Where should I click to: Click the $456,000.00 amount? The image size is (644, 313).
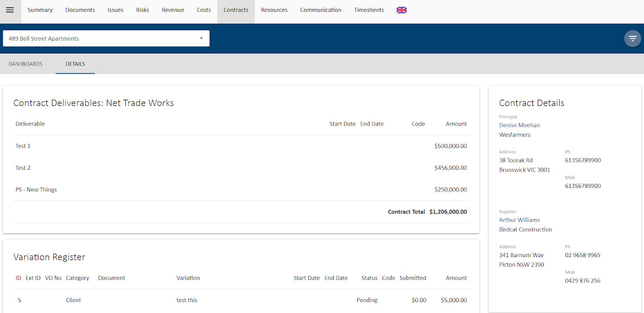click(450, 168)
